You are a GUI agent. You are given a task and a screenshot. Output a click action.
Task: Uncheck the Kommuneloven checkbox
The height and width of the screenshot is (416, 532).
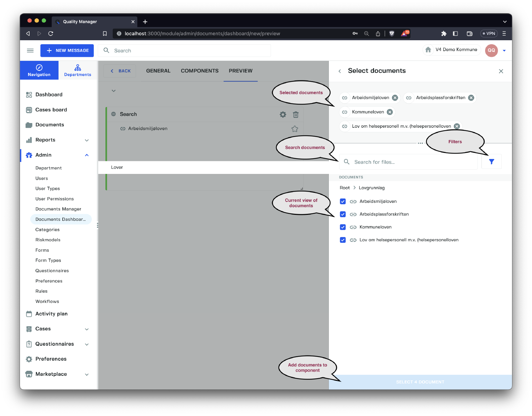(343, 227)
